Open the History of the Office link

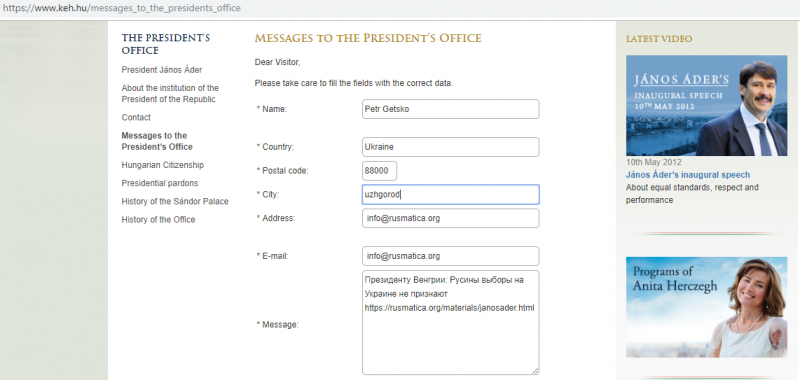(158, 220)
